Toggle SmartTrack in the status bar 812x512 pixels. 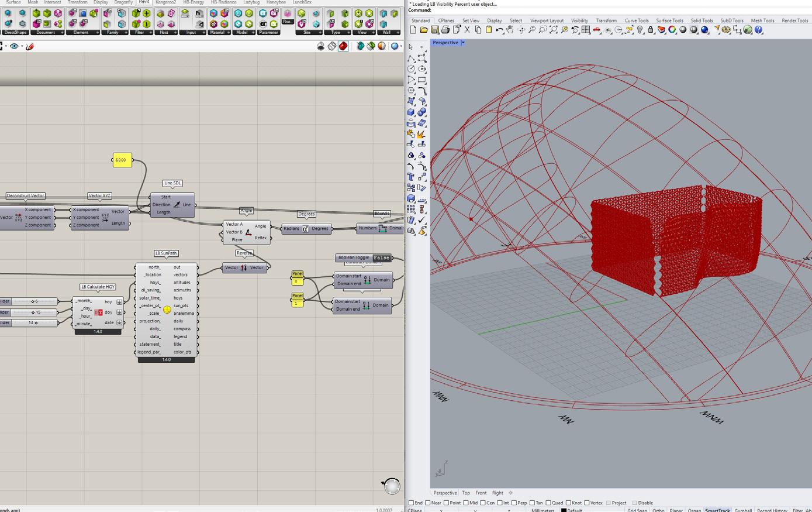coord(717,510)
